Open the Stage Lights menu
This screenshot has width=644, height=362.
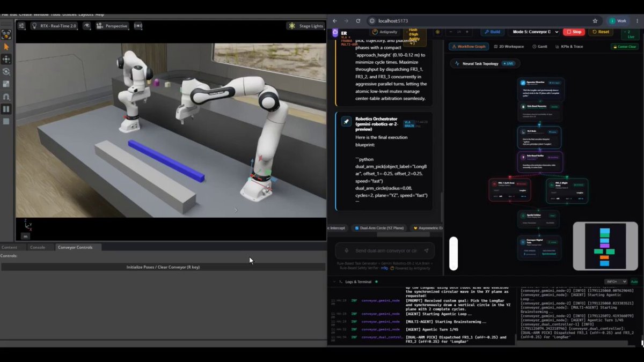pos(306,26)
